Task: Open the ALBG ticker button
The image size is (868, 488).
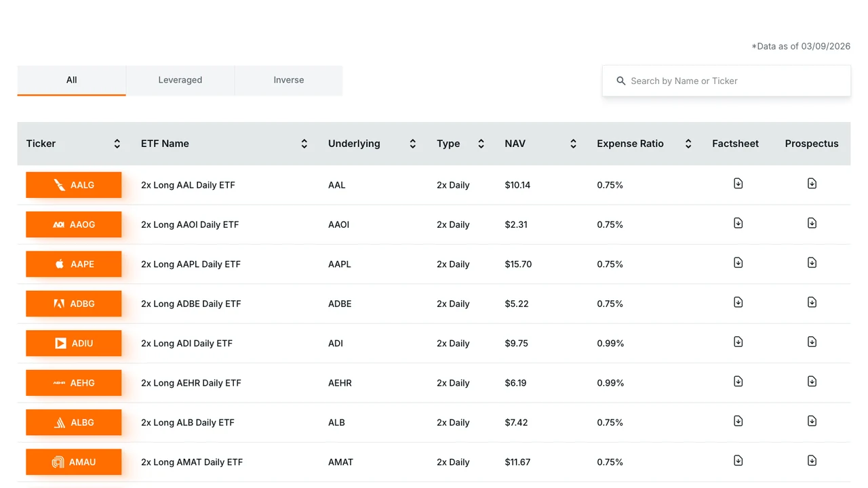Action: coord(73,422)
